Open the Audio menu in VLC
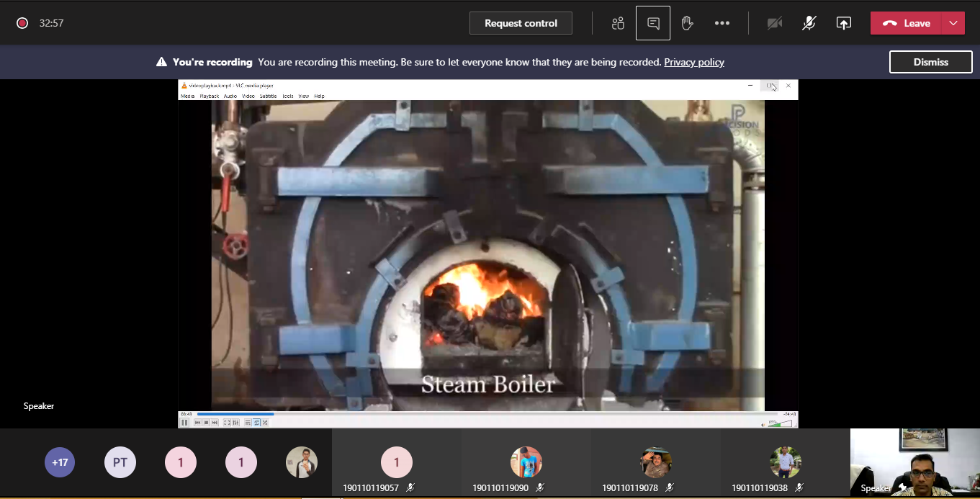 pos(230,96)
